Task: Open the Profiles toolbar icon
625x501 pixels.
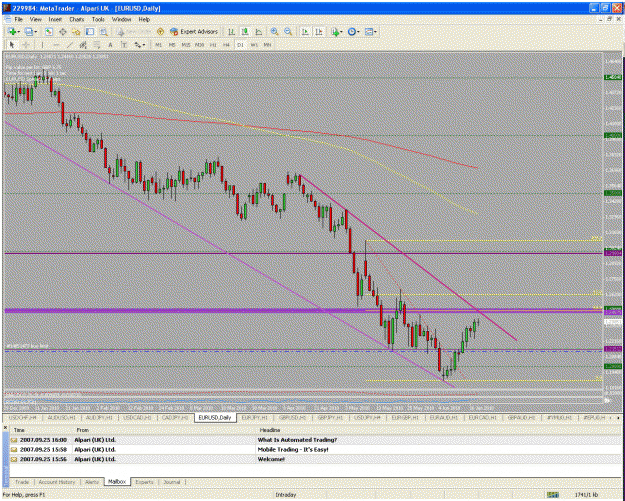Action: tap(28, 31)
